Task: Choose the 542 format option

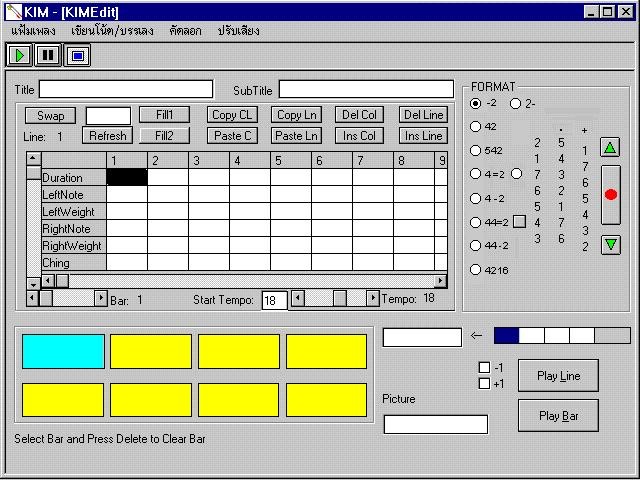Action: [x=476, y=151]
